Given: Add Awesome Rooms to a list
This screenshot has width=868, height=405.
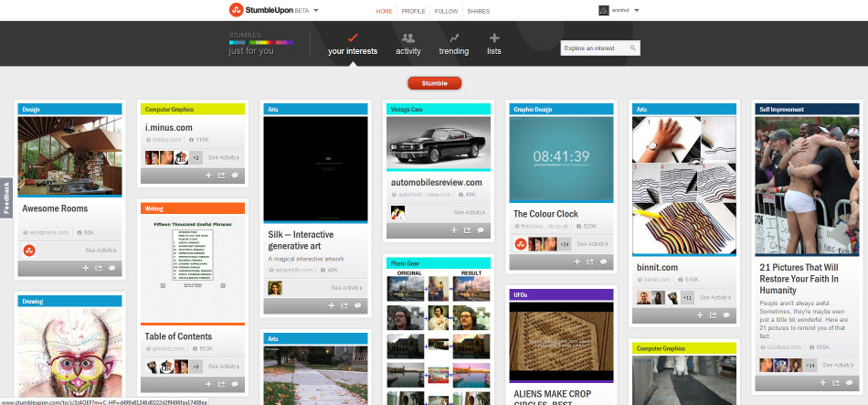Looking at the screenshot, I should point(85,268).
